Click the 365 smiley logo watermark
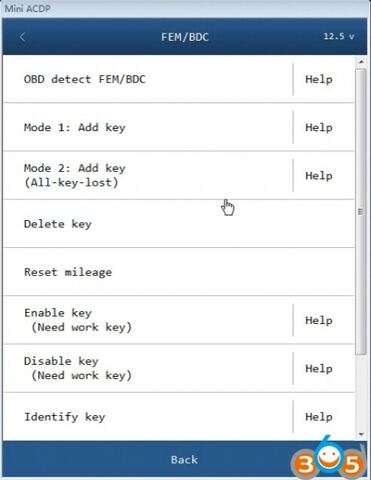The height and width of the screenshot is (480, 371). point(328,459)
